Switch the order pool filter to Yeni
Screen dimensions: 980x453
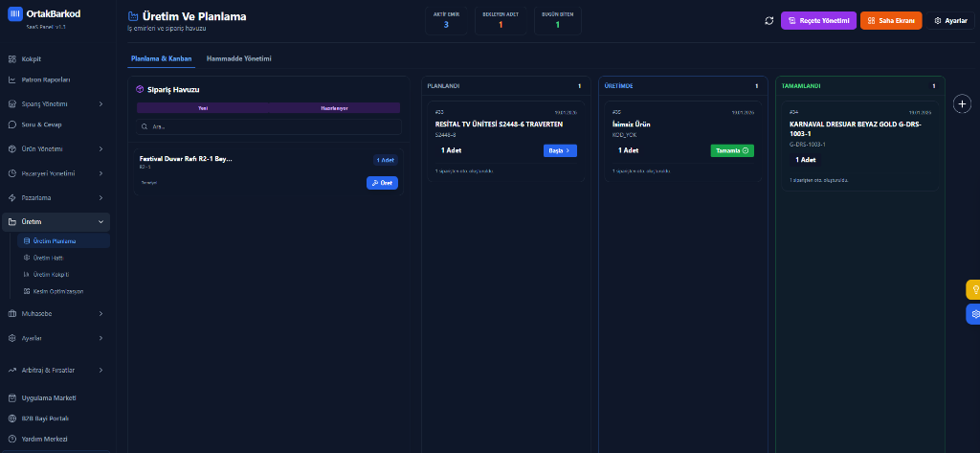point(203,108)
